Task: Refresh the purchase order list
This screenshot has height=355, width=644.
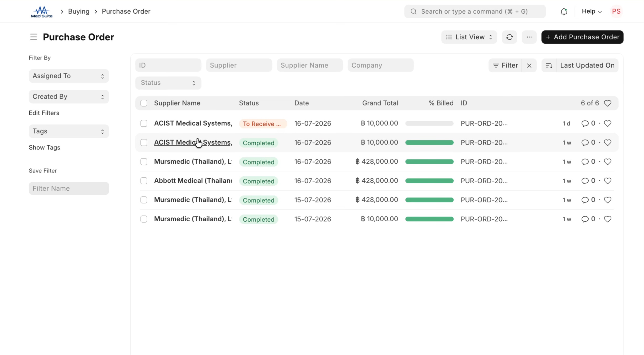Action: click(509, 37)
